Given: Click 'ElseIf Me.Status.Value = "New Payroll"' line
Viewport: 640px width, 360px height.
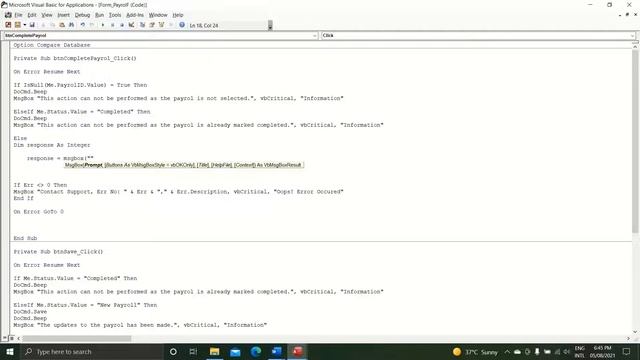Looking at the screenshot, I should pyautogui.click(x=85, y=305).
